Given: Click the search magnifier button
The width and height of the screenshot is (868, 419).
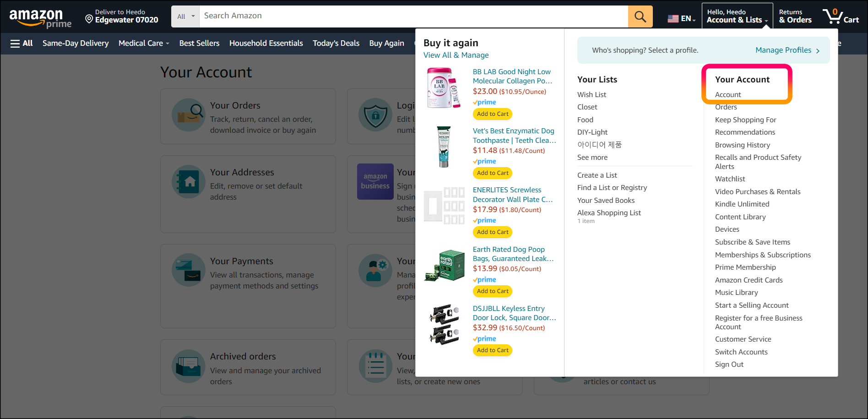Looking at the screenshot, I should pyautogui.click(x=640, y=16).
